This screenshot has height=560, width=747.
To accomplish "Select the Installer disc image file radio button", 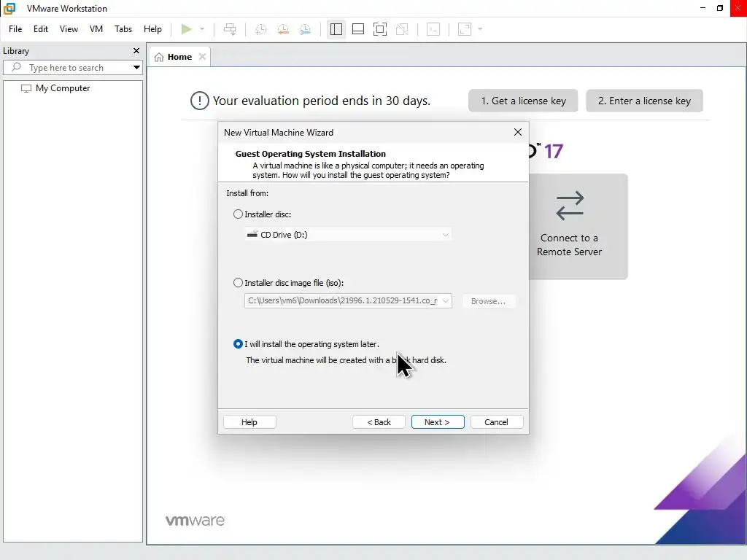I will point(238,283).
